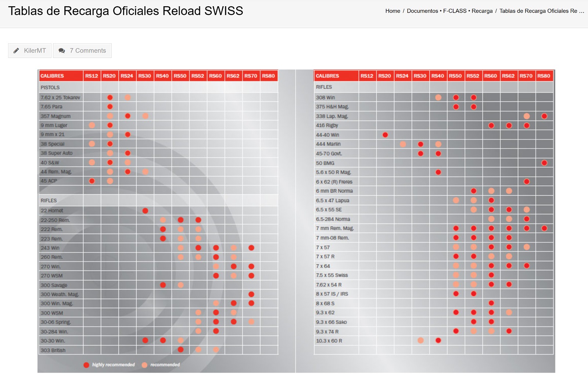
Task: Click the red dot in 22 Hornet row
Action: (x=145, y=211)
